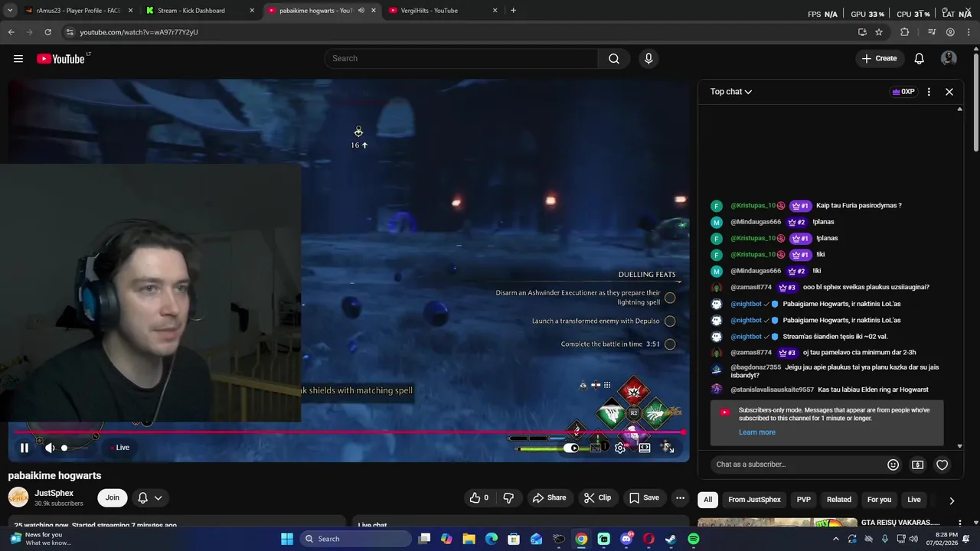The height and width of the screenshot is (551, 980).
Task: Open more actions ellipsis under video
Action: coord(680,497)
